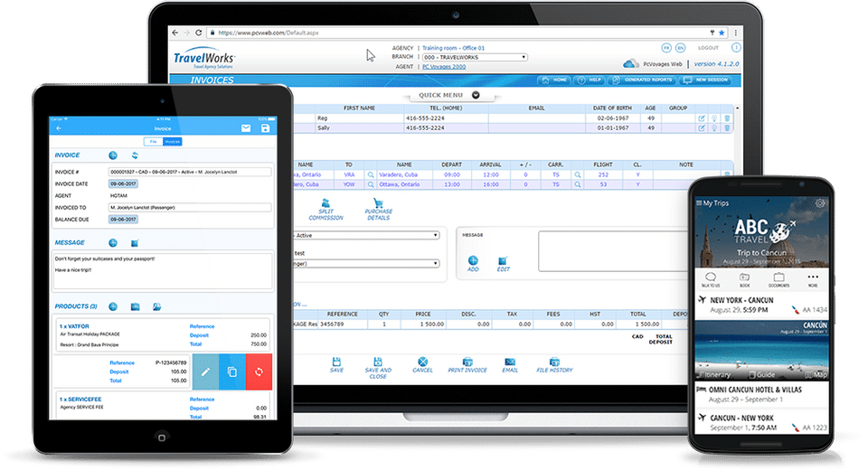Open Guide on the Cancun card
The image size is (868, 470).
[762, 375]
